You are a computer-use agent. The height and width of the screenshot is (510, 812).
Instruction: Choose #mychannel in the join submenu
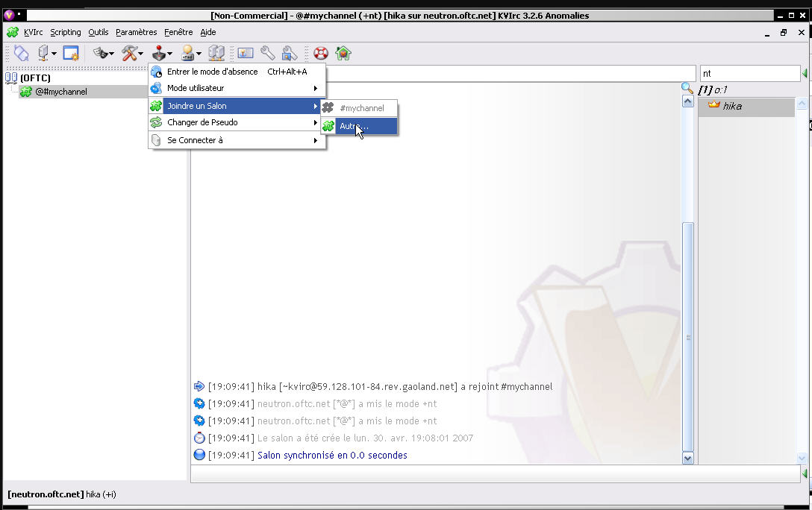[360, 108]
